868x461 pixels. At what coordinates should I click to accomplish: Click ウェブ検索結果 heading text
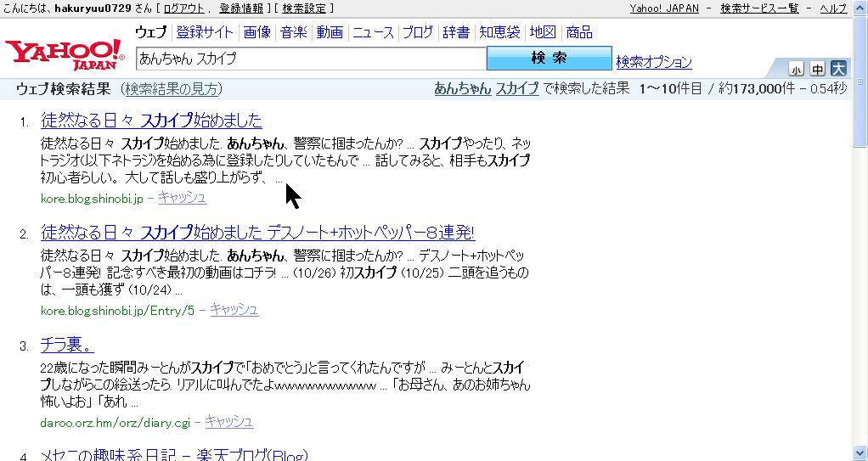click(x=64, y=88)
